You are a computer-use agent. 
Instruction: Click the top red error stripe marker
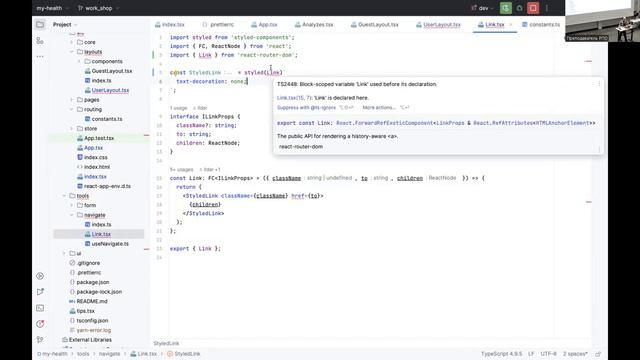pos(588,61)
